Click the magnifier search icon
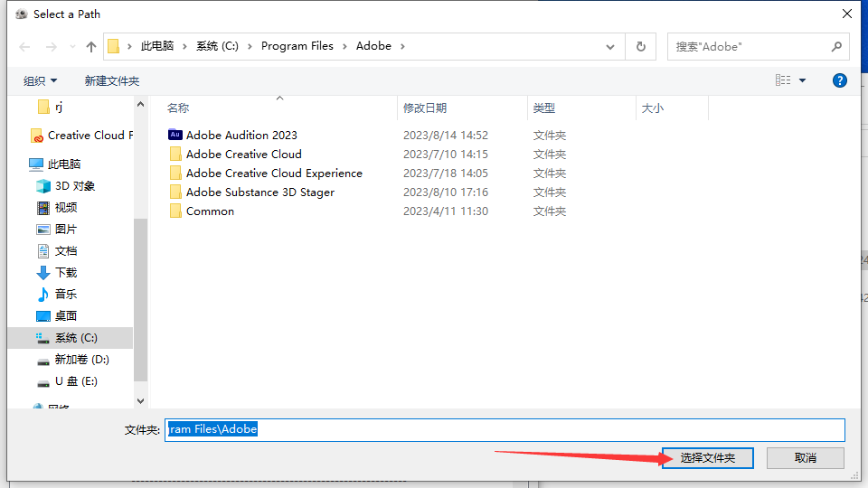 836,47
